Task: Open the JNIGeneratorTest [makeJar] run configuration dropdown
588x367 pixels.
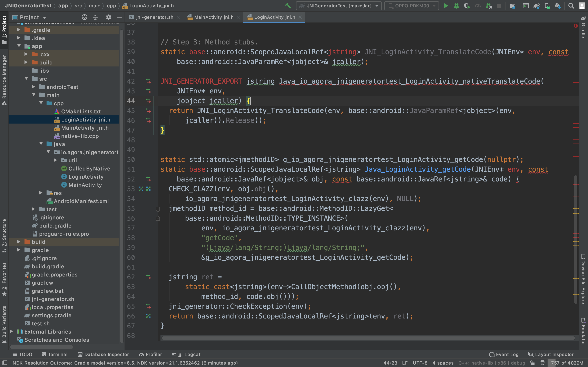Action: [x=339, y=6]
